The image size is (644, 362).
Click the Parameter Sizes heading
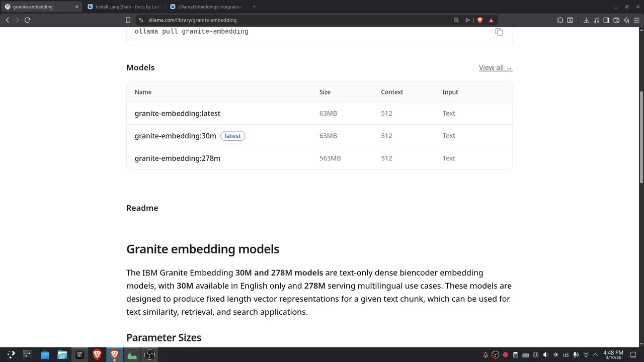pyautogui.click(x=164, y=337)
